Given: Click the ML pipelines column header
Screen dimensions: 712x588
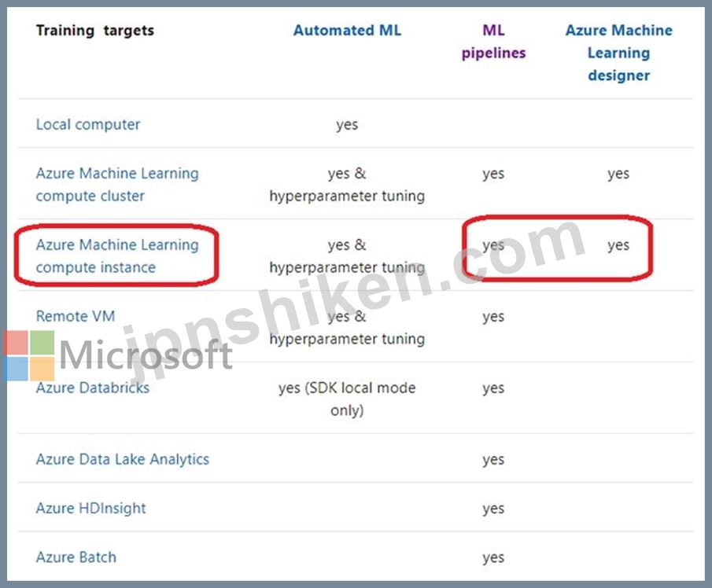Looking at the screenshot, I should (493, 42).
